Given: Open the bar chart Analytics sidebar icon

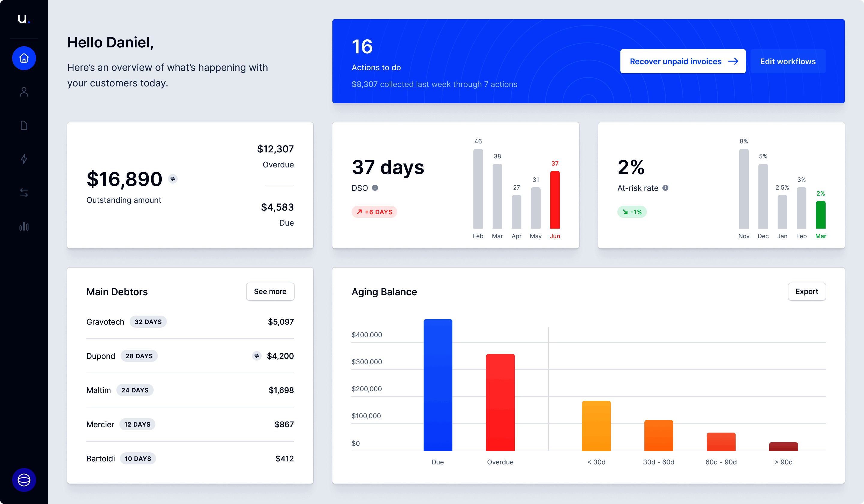Looking at the screenshot, I should tap(24, 226).
